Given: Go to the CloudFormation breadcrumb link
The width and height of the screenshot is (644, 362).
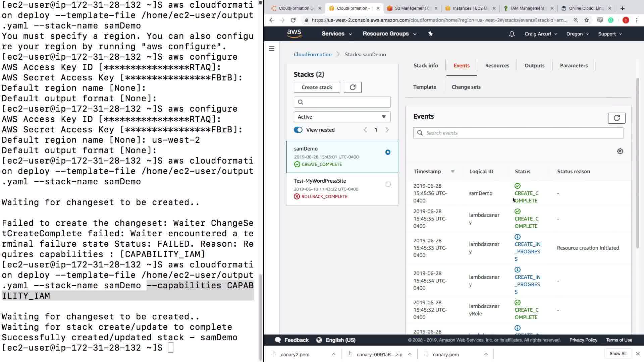Looking at the screenshot, I should coord(312,55).
